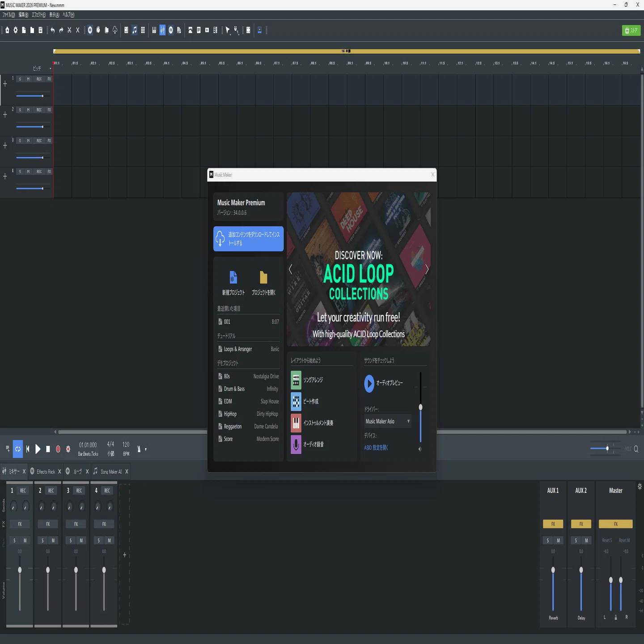This screenshot has height=644, width=644.
Task: Switch to the Song Maker AI tab
Action: (111, 471)
